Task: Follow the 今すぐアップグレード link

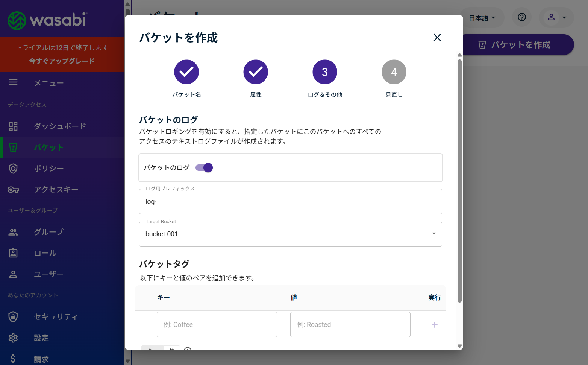Action: 62,61
